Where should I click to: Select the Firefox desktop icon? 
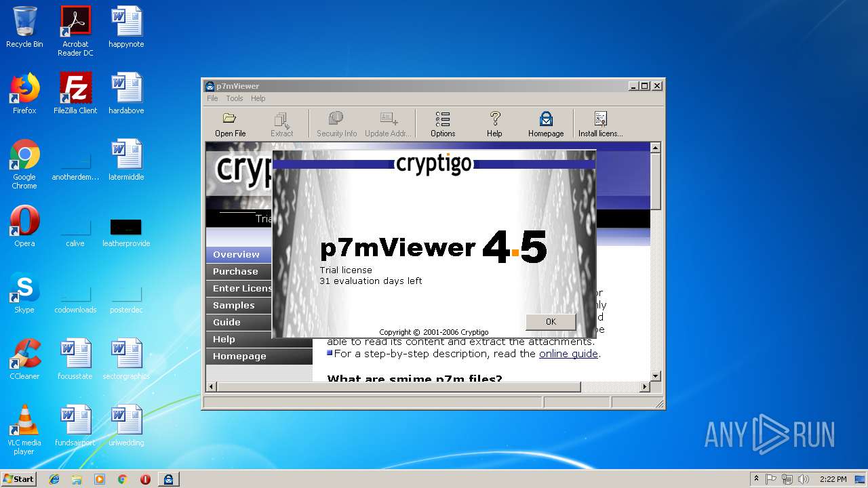pos(24,94)
